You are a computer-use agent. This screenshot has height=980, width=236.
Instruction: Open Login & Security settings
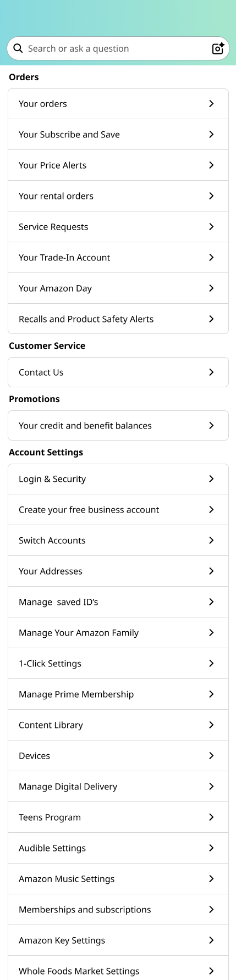118,479
